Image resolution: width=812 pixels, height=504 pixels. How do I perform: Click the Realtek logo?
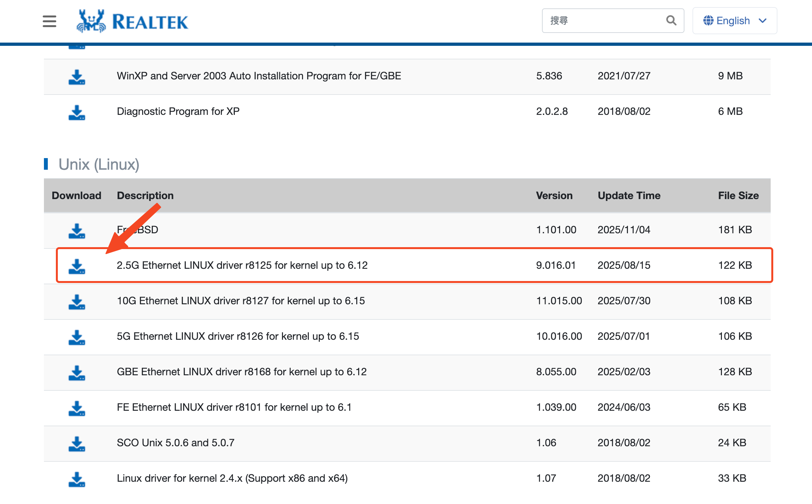pyautogui.click(x=132, y=21)
